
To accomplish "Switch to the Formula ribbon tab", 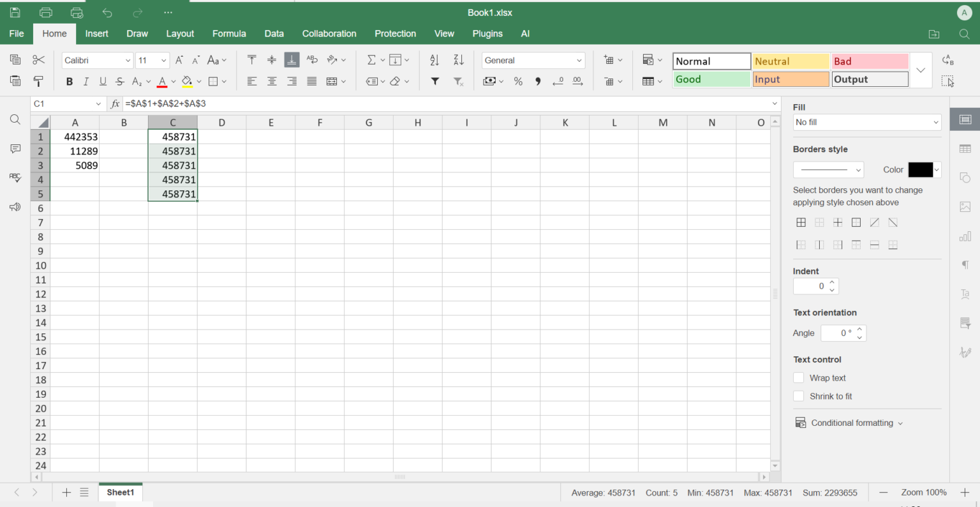I will [229, 34].
